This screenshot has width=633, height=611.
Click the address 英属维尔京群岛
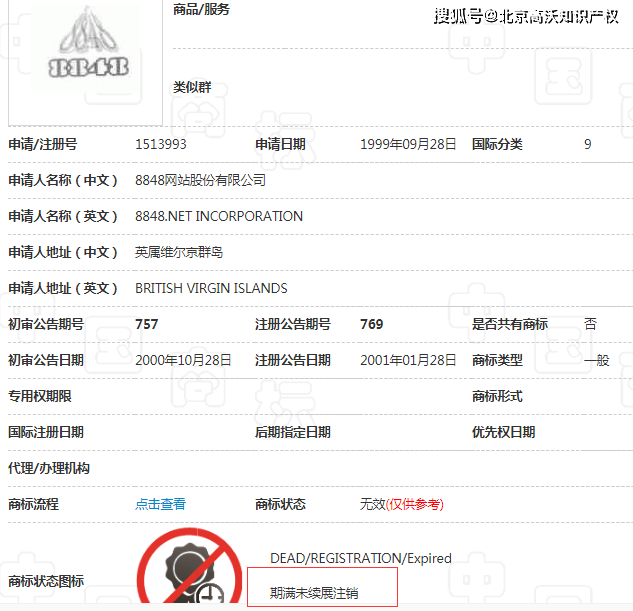tap(179, 252)
